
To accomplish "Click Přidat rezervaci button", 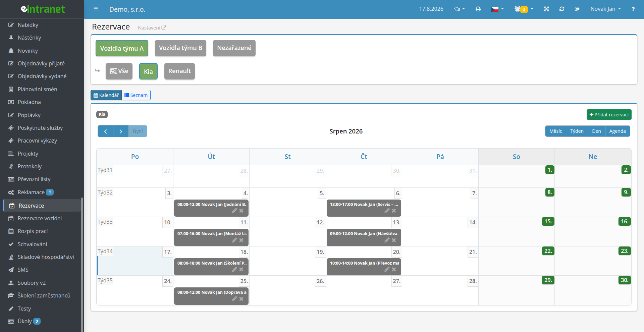I will point(609,115).
